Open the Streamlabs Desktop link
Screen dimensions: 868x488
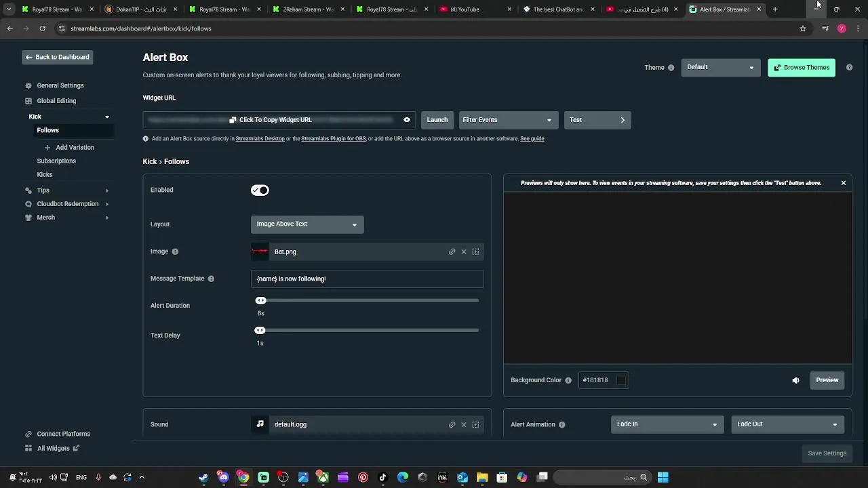pos(260,139)
